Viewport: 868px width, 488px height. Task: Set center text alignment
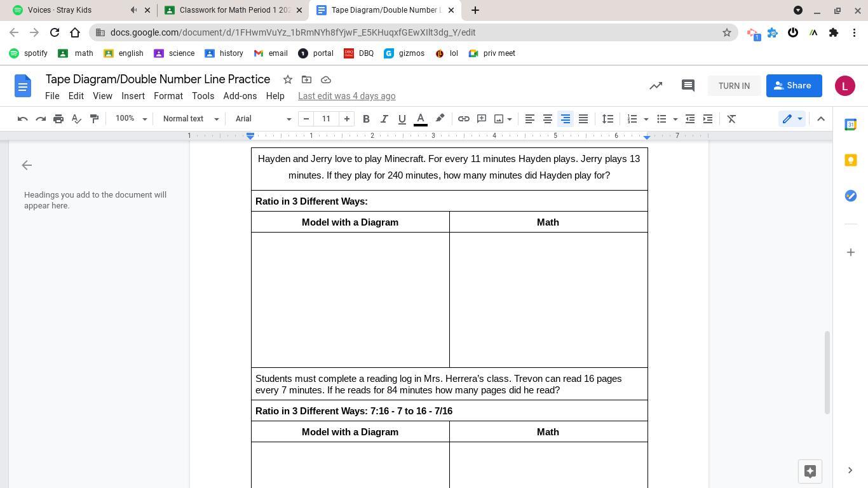tap(547, 119)
